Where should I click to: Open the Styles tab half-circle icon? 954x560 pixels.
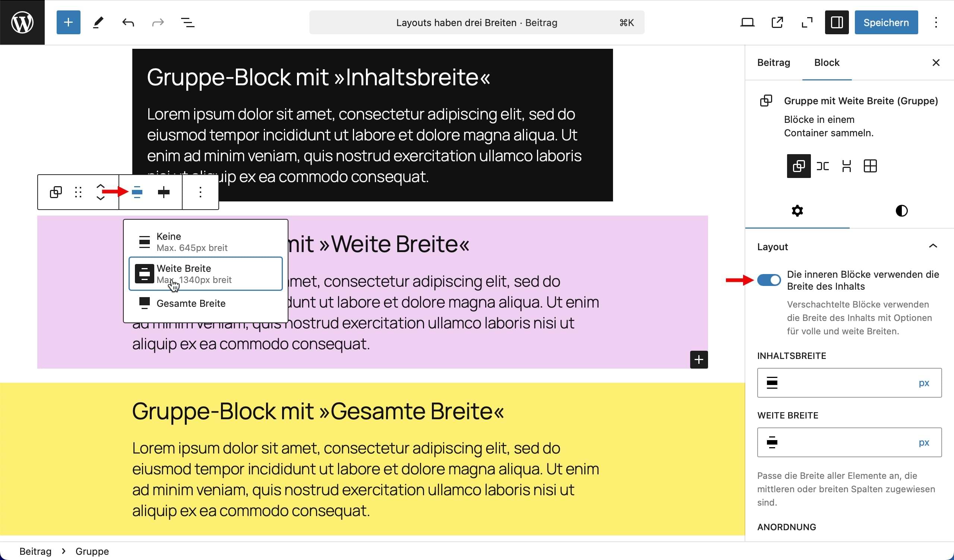901,211
